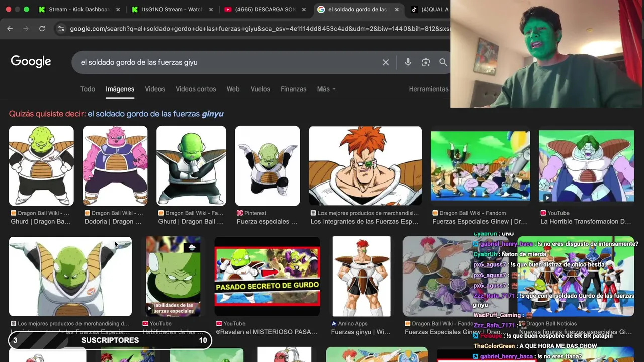Select the Videos search filter
Screen dimensions: 644x362
(155, 89)
